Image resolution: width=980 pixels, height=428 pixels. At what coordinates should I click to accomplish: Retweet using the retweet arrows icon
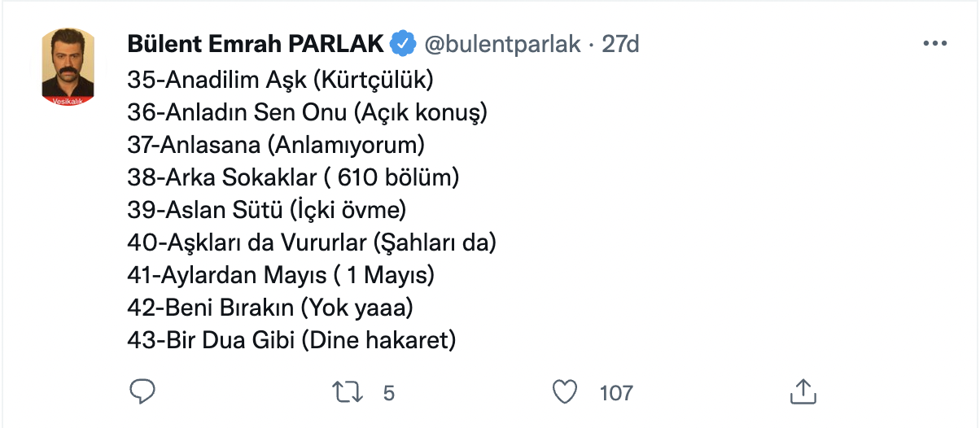348,392
